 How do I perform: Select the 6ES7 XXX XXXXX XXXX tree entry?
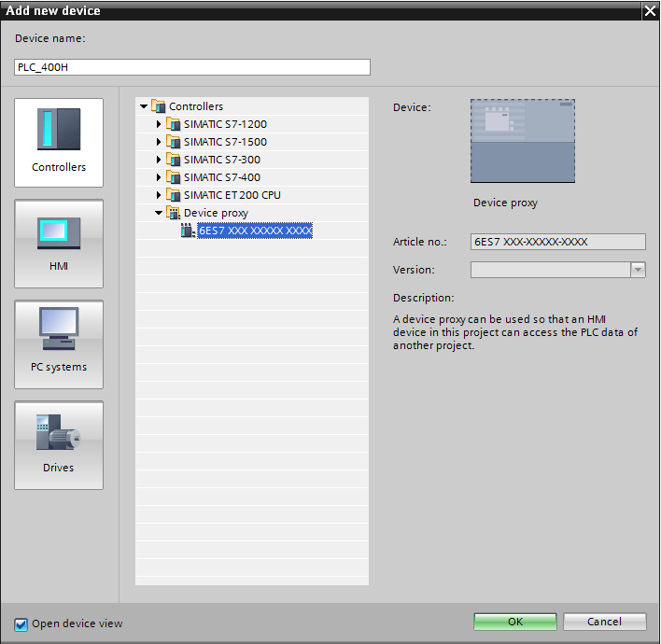pos(255,231)
